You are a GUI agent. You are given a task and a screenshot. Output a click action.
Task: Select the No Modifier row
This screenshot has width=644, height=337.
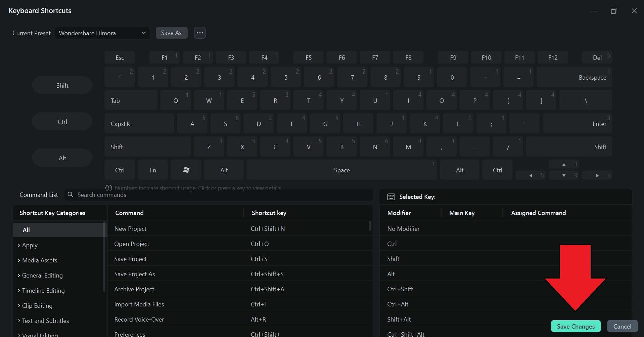(506, 228)
